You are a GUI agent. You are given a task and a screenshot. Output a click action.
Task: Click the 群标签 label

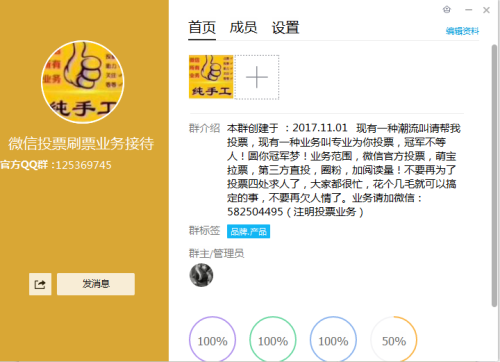tap(204, 230)
